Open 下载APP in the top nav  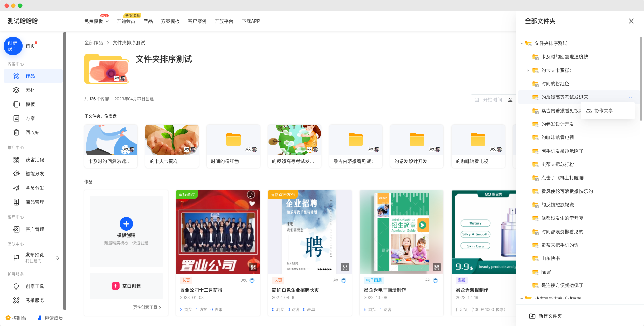tap(251, 21)
